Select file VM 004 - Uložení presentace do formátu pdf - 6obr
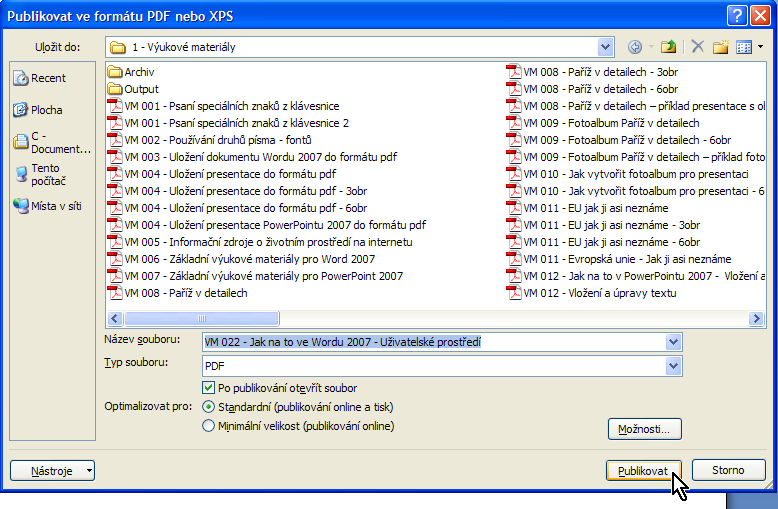 [238, 208]
